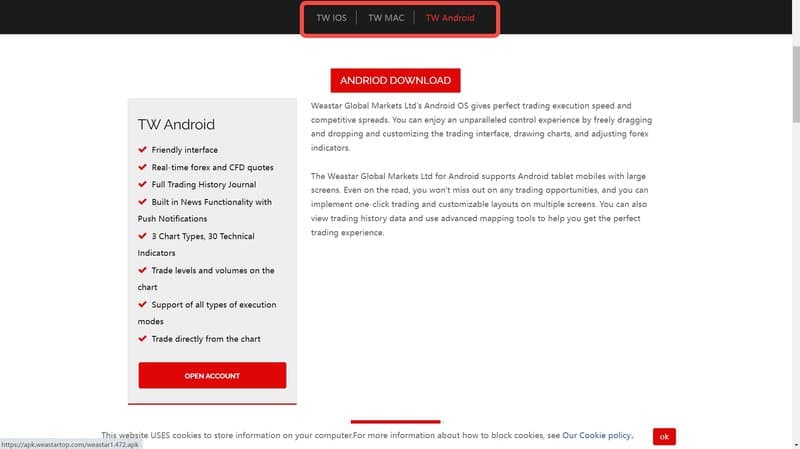Click the checkmark beside Full Trading History Journal
The image size is (800, 449).
142,184
